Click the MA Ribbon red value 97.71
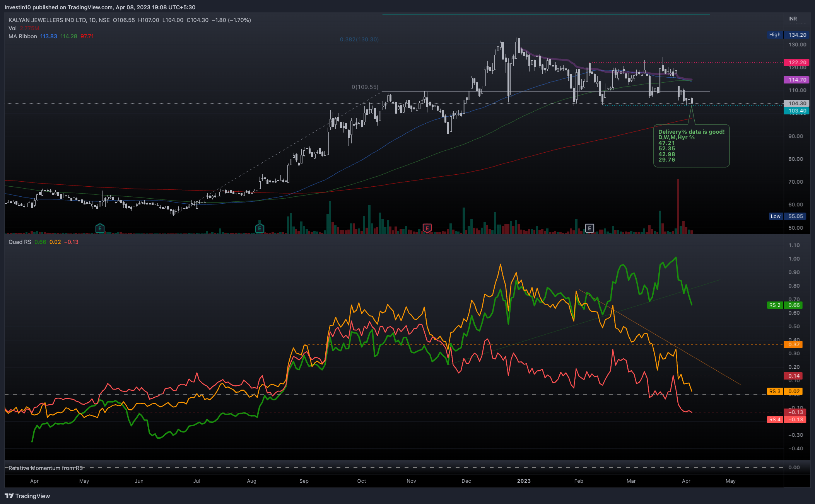Viewport: 815px width, 504px height. 87,36
